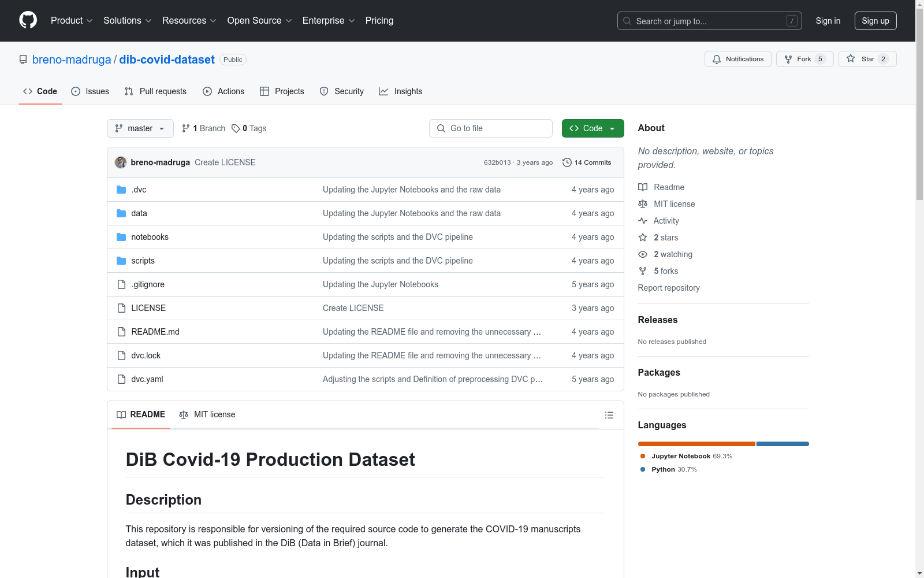This screenshot has width=924, height=578.
Task: Click the breno-madruga avatar image
Action: tap(121, 162)
